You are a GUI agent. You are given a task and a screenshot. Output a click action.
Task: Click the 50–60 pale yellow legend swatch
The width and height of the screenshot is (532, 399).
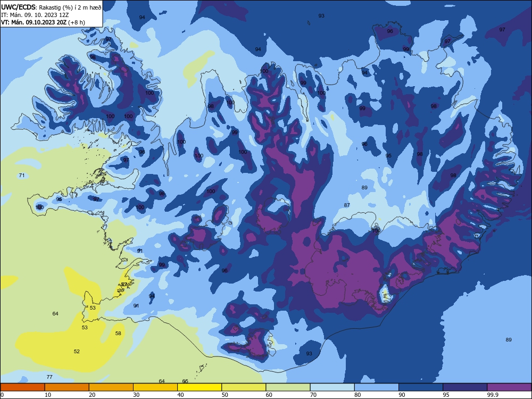pos(244,387)
